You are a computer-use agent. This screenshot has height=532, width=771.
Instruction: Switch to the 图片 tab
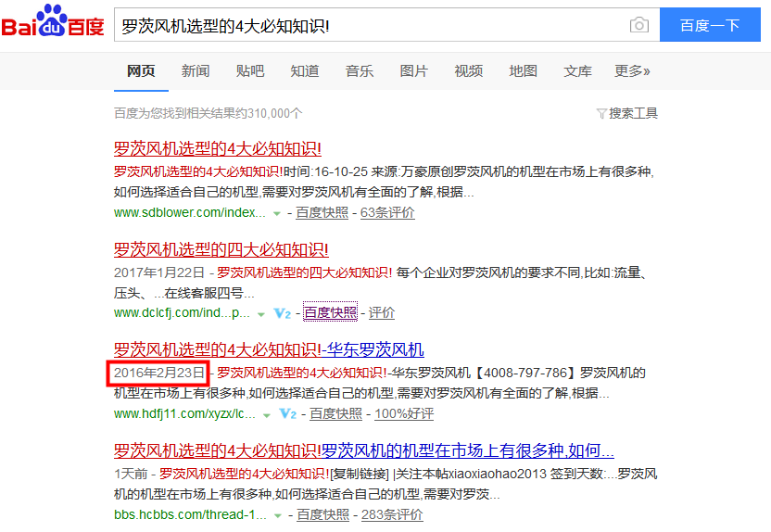pyautogui.click(x=413, y=71)
